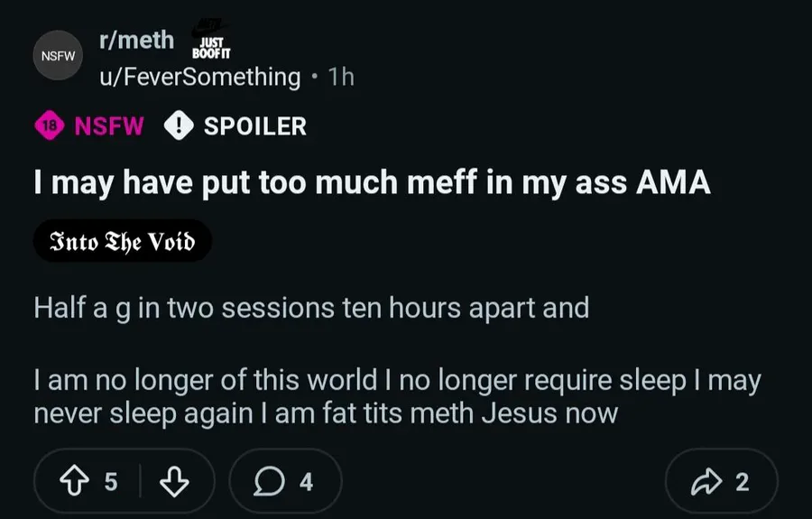Click the 1h post timestamp
Screen dimensions: 812x519
342,77
